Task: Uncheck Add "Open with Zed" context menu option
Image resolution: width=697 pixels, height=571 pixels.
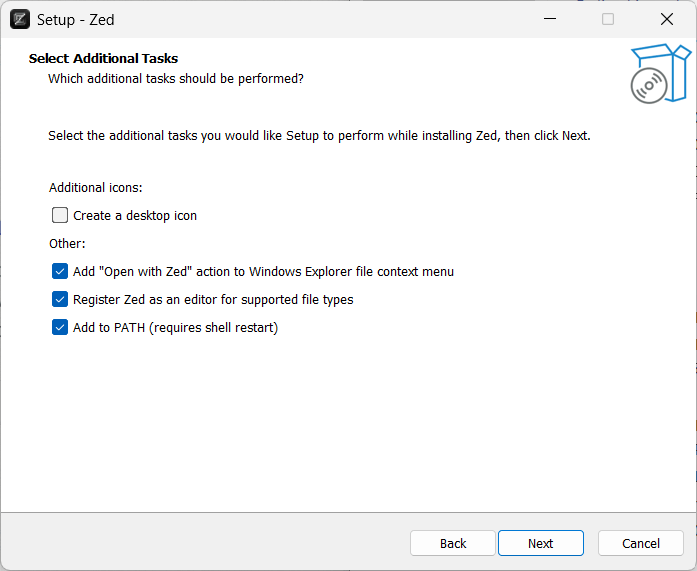Action: pyautogui.click(x=60, y=271)
